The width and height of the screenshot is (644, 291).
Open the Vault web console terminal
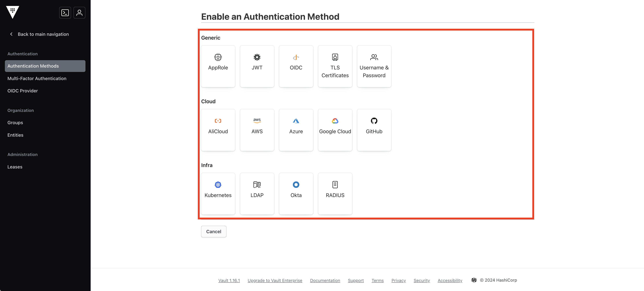65,12
